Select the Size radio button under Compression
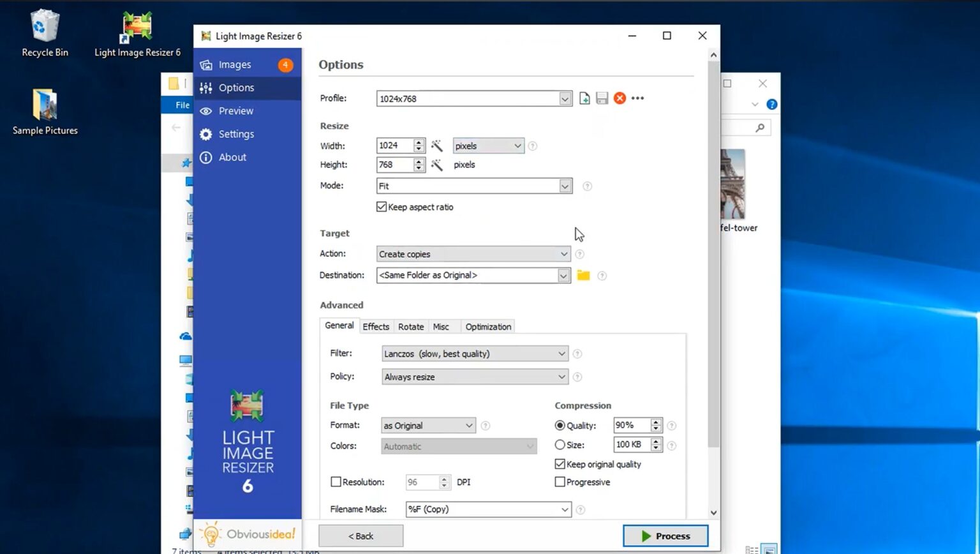Screen dimensions: 980x554 pos(559,445)
